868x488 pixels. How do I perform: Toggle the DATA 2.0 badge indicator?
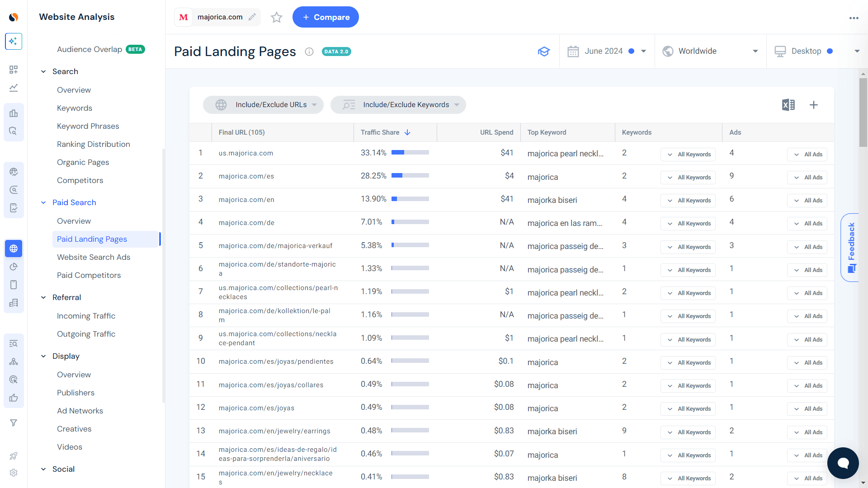[x=335, y=51]
